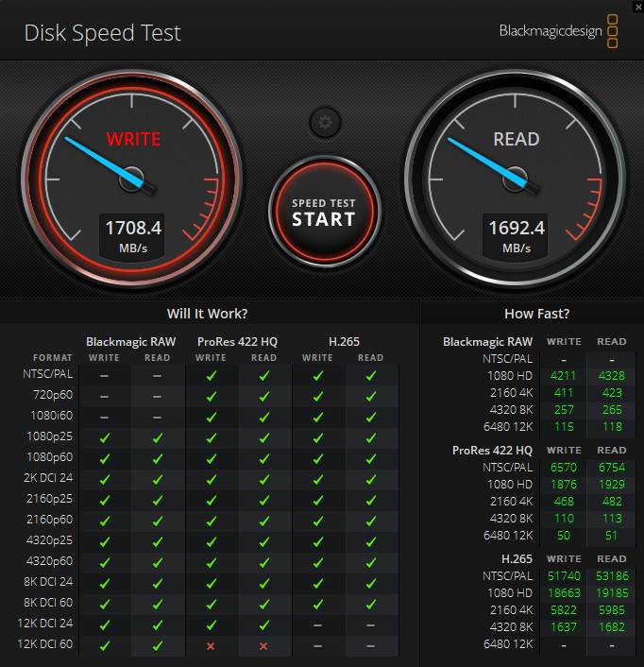
Task: Click Blackmagic RAW 1080 HD read value 4328
Action: (612, 376)
